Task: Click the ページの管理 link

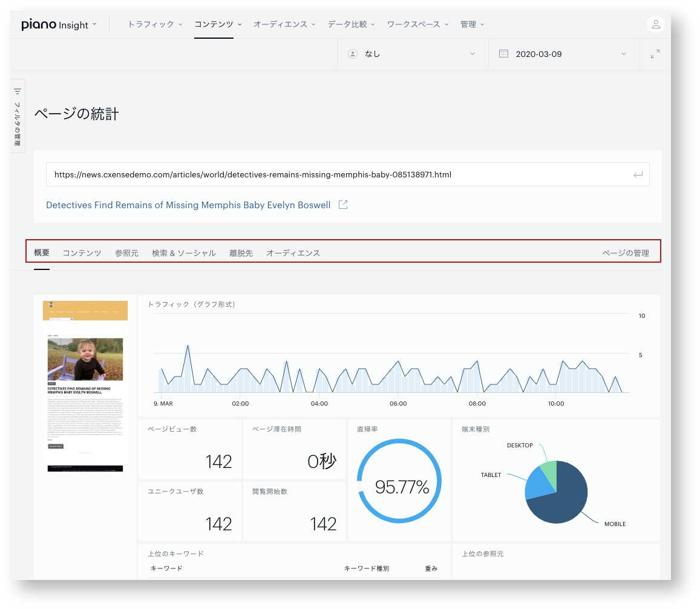Action: point(626,253)
